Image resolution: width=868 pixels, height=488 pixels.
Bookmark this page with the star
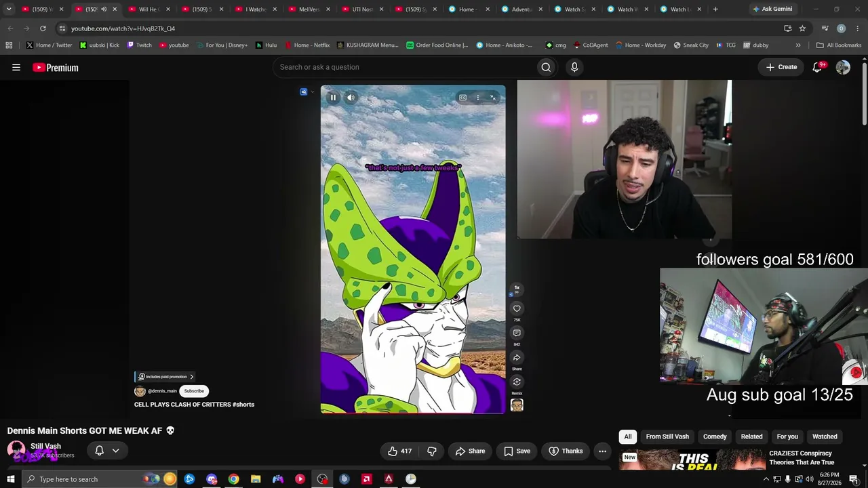tap(802, 28)
